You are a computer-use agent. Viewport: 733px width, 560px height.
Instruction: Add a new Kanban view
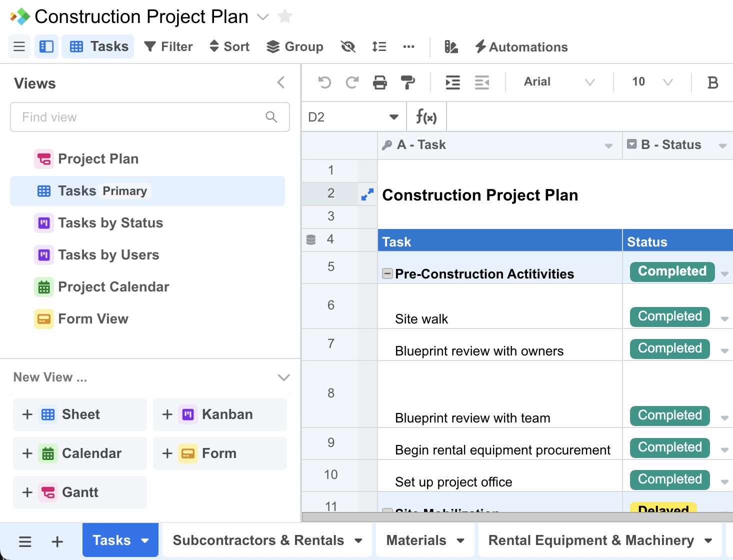click(220, 414)
